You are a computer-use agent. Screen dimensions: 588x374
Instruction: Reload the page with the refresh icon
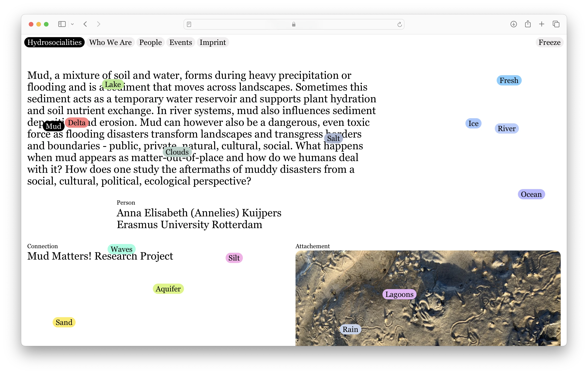point(400,24)
